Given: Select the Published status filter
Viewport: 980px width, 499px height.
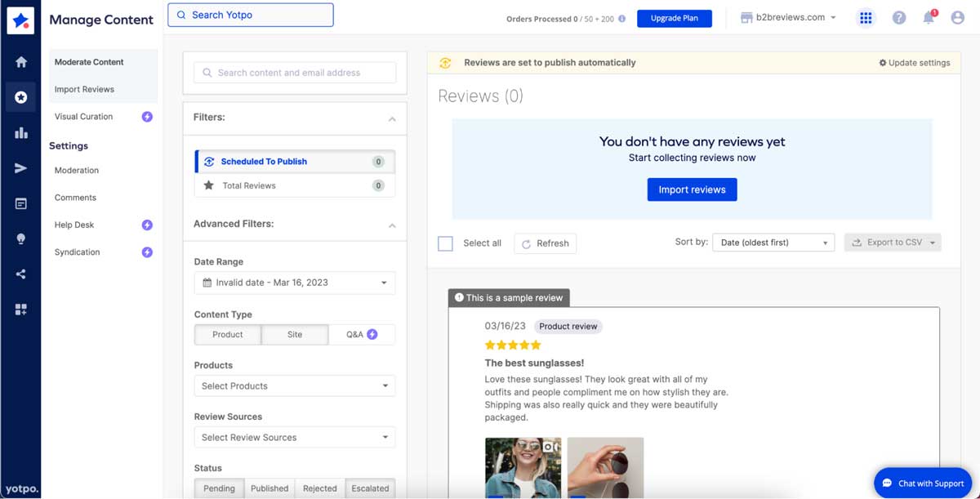Looking at the screenshot, I should [x=269, y=488].
